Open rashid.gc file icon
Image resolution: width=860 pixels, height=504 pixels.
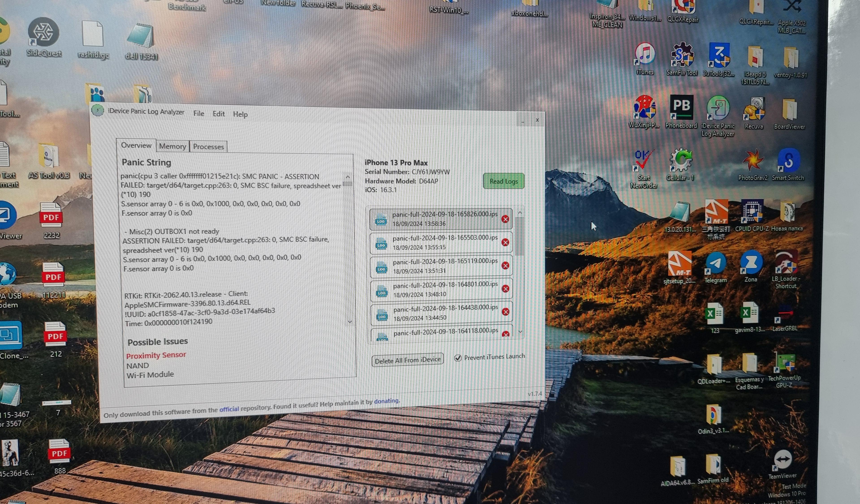93,40
